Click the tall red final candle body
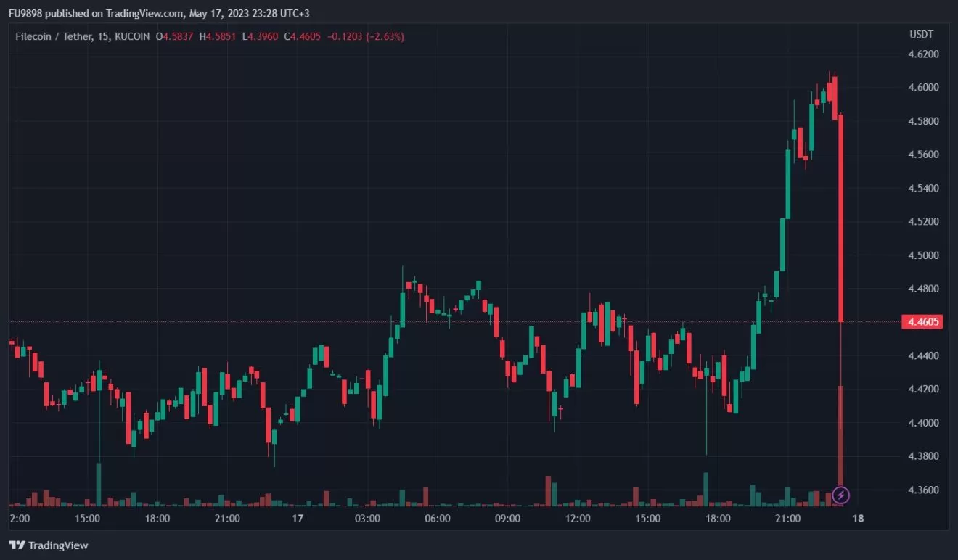Image resolution: width=958 pixels, height=560 pixels. coord(840,218)
